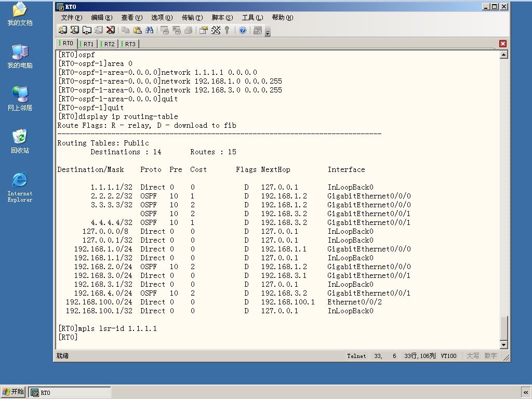Close the active tab with red X

pos(503,44)
